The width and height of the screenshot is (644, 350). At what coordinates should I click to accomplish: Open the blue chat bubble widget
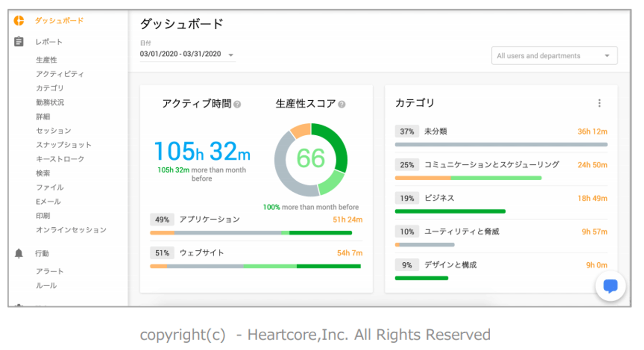(610, 286)
